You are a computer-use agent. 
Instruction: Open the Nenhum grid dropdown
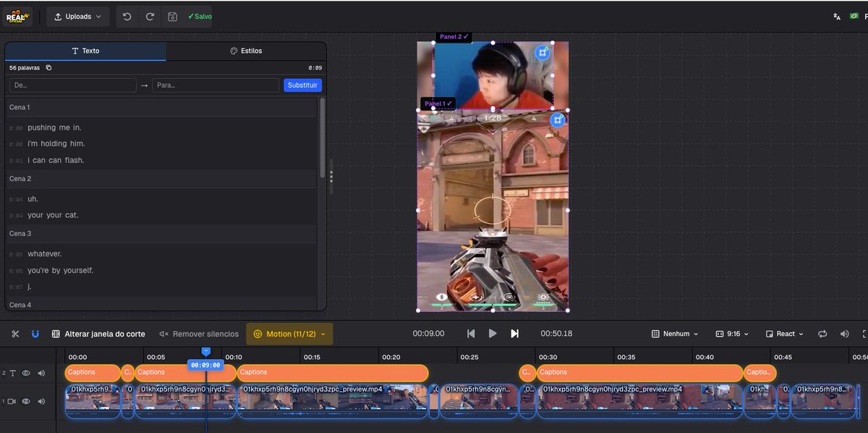(675, 334)
